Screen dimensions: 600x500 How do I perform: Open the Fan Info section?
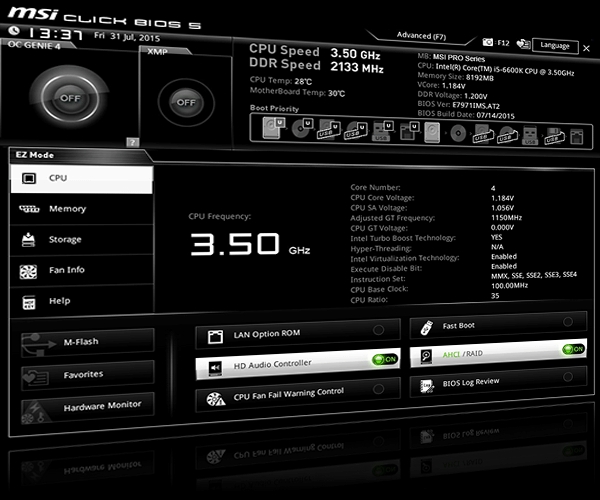click(x=82, y=270)
